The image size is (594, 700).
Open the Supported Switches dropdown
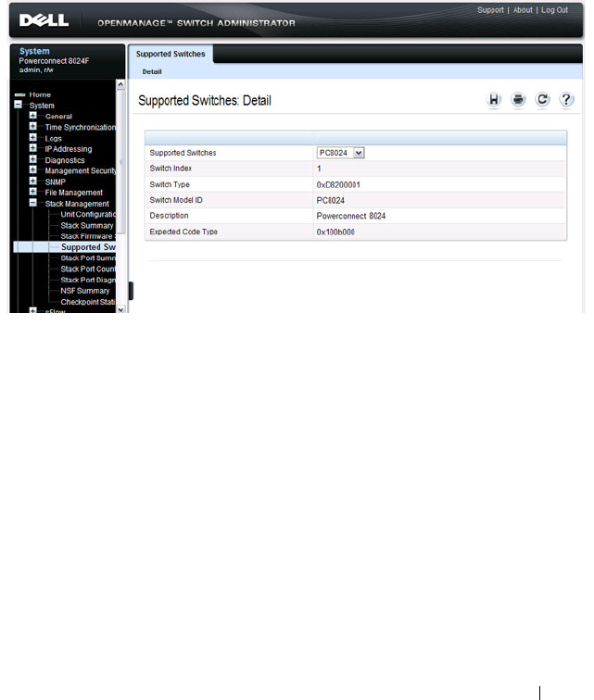(341, 153)
